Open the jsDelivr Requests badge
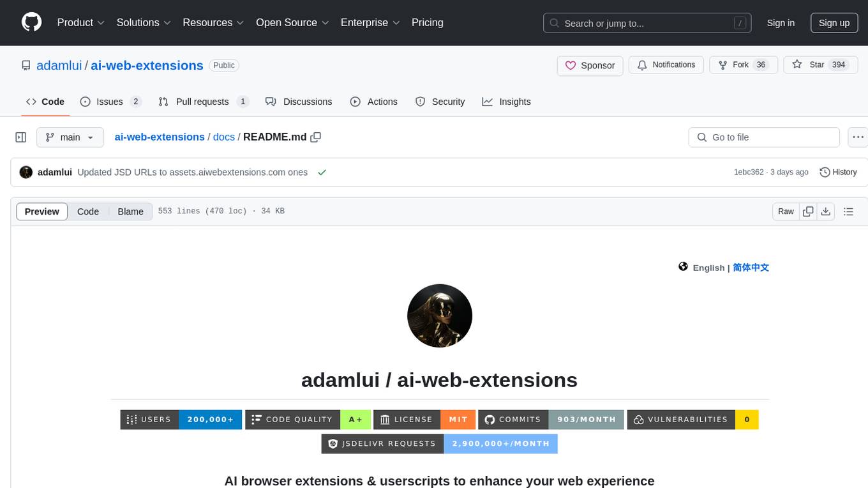Viewport: 868px width, 488px height. 440,443
